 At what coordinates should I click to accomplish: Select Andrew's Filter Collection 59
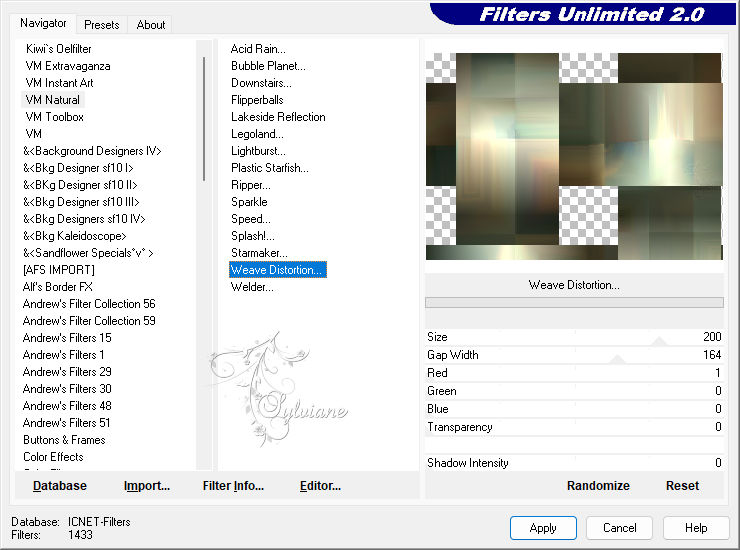pos(89,321)
